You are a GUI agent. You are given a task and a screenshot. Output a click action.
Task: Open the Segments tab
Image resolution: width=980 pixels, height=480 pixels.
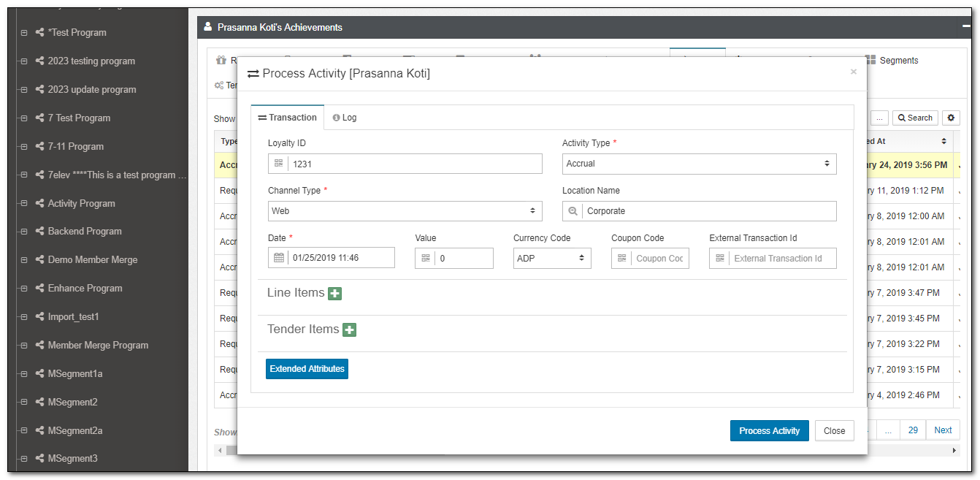(892, 61)
